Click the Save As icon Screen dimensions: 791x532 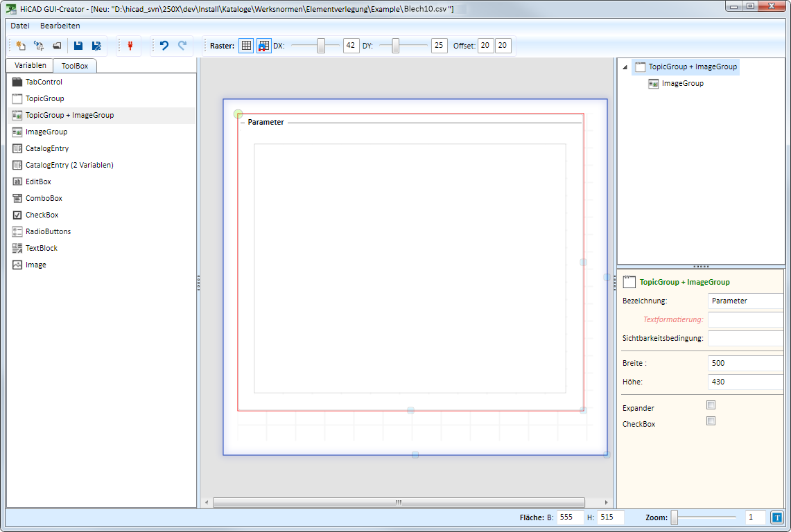96,46
